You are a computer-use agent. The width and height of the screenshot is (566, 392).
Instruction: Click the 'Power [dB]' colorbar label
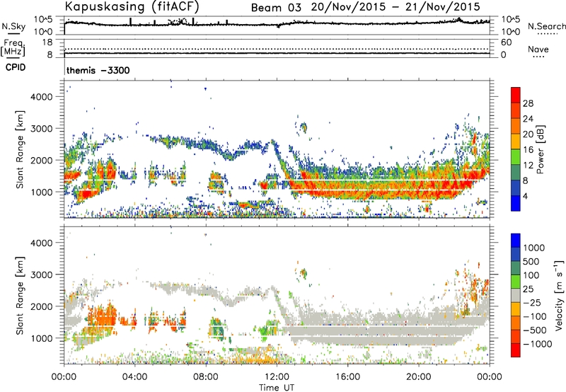(540, 149)
